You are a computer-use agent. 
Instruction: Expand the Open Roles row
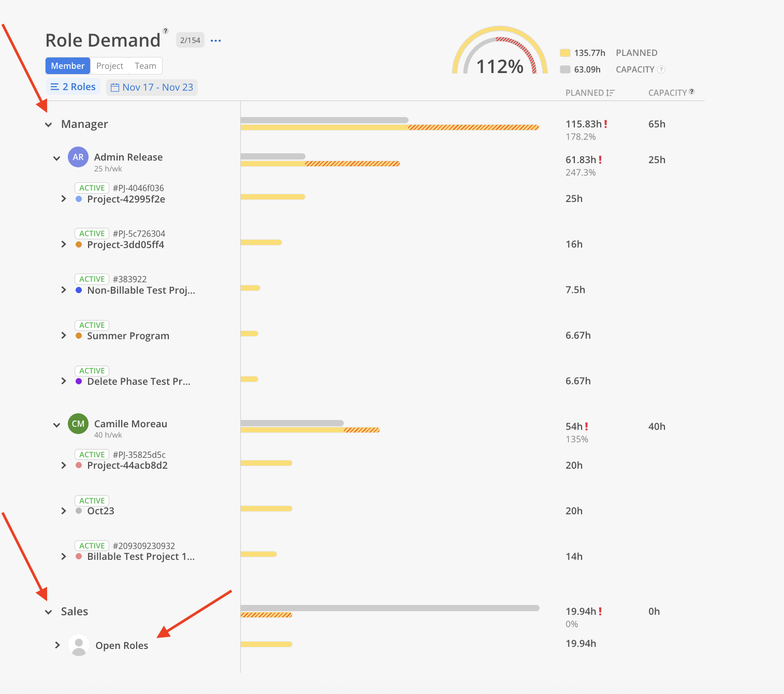click(57, 645)
